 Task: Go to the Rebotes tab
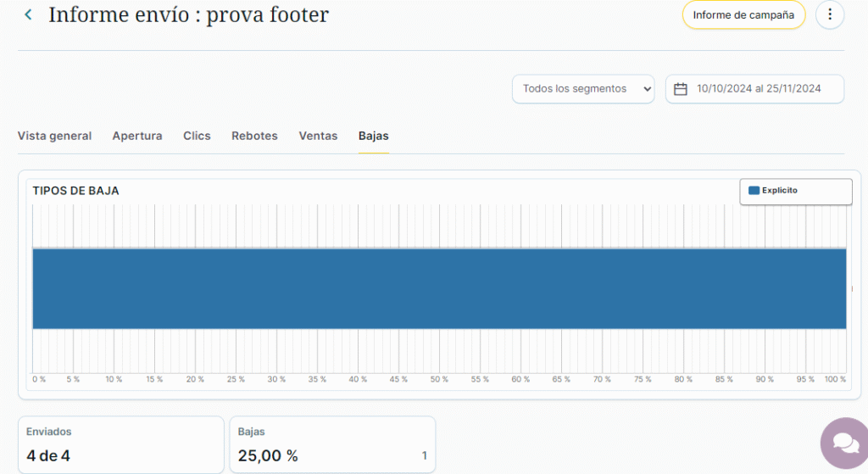(x=254, y=136)
